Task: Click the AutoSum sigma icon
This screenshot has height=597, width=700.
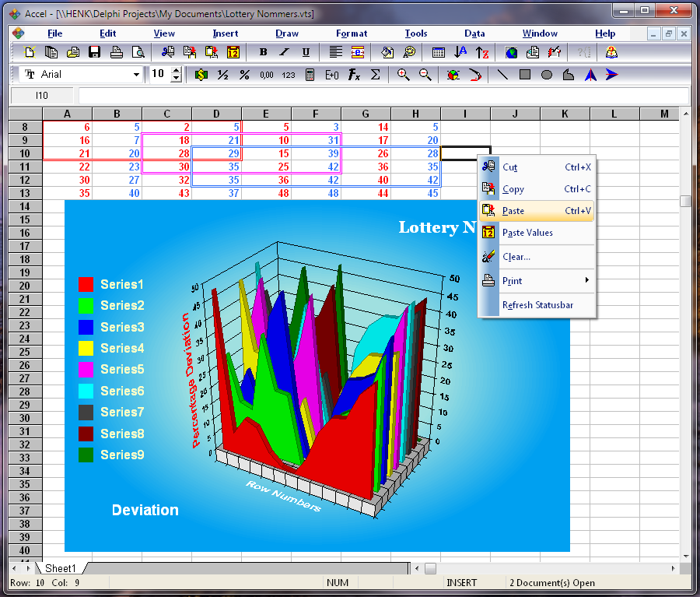Action: coord(375,75)
